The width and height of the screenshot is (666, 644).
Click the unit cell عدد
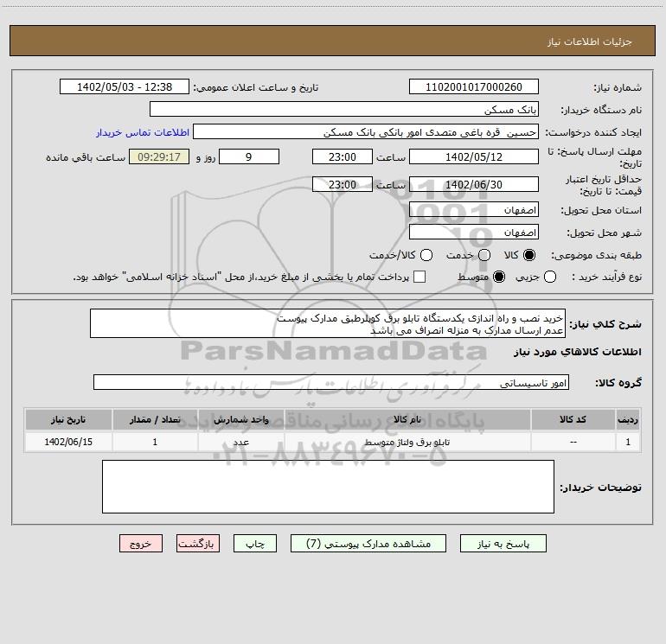tap(240, 443)
